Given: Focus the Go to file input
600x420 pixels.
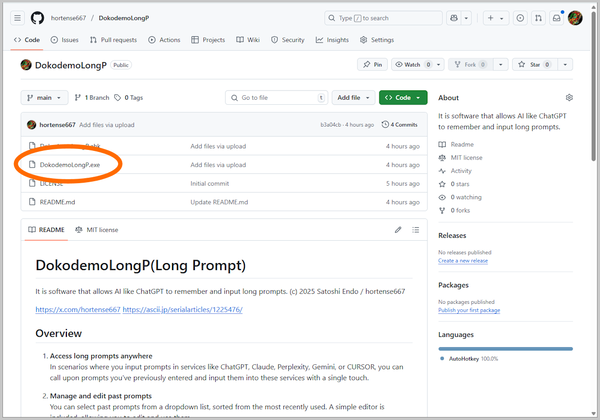Looking at the screenshot, I should [276, 98].
